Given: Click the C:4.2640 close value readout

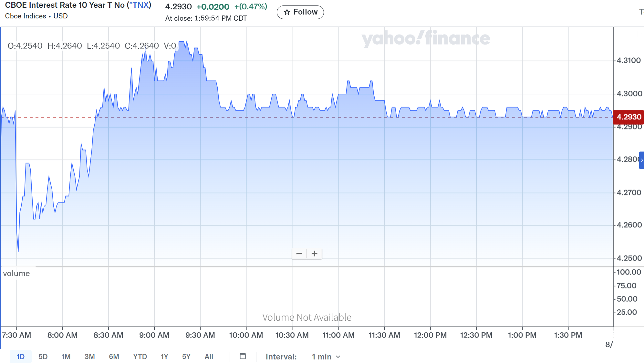Looking at the screenshot, I should click(142, 46).
